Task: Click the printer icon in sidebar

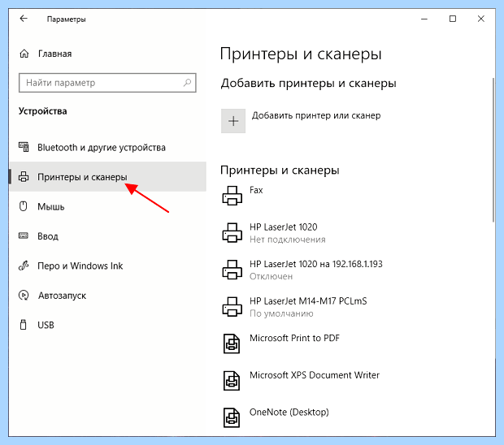Action: [24, 176]
